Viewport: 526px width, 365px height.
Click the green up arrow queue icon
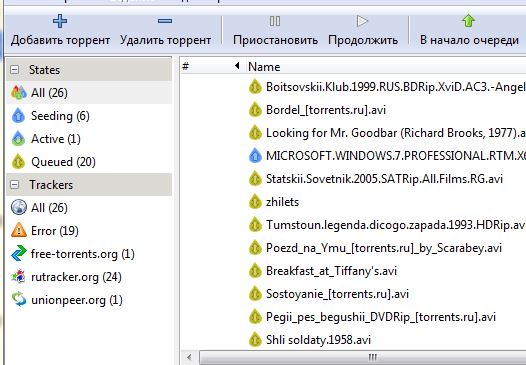pos(469,21)
